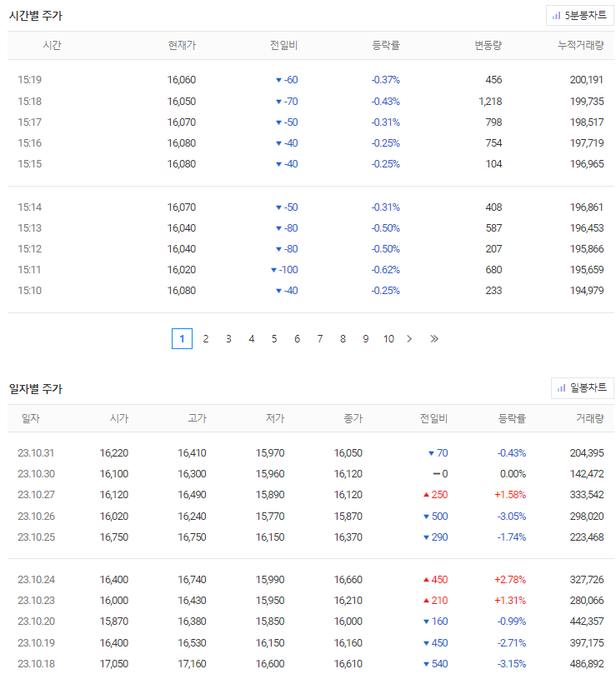
Task: Select the 23.10.20 date cell
Action: tap(36, 621)
